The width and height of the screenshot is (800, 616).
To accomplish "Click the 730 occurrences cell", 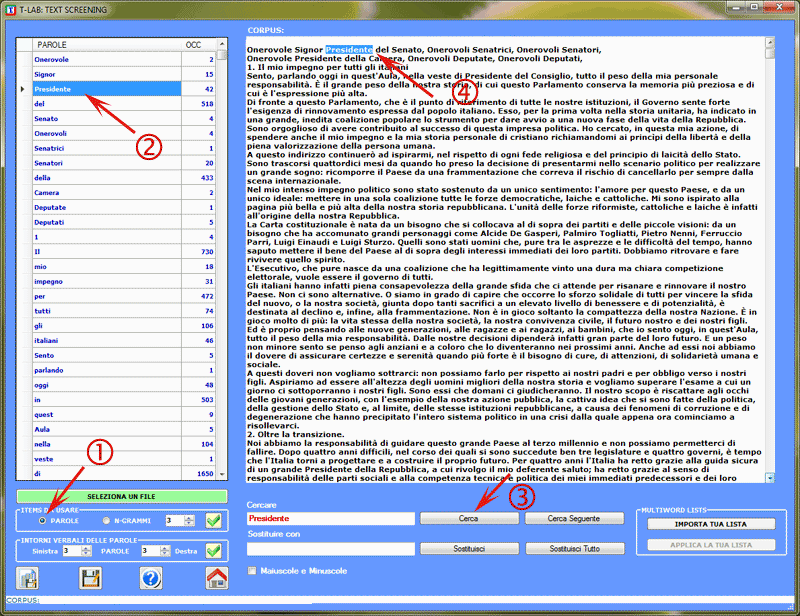I will (198, 252).
